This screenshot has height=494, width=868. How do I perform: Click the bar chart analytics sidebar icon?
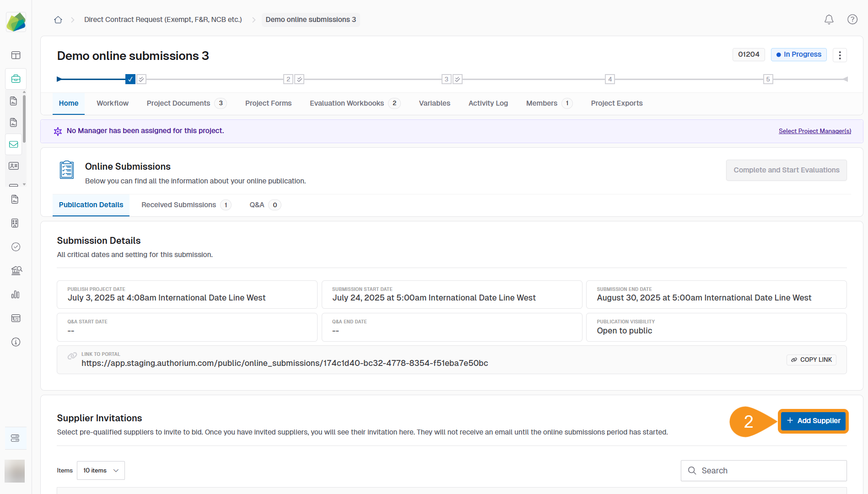point(16,295)
